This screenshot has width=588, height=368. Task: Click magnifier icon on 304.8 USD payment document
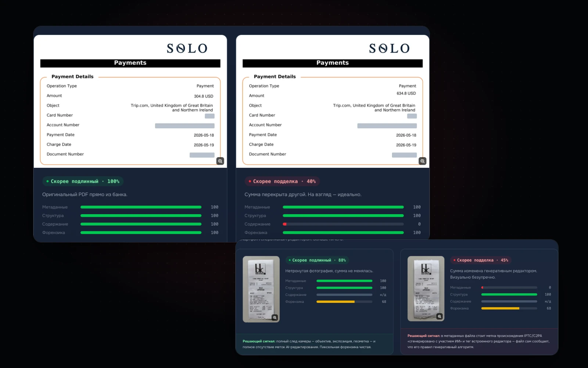pos(220,161)
